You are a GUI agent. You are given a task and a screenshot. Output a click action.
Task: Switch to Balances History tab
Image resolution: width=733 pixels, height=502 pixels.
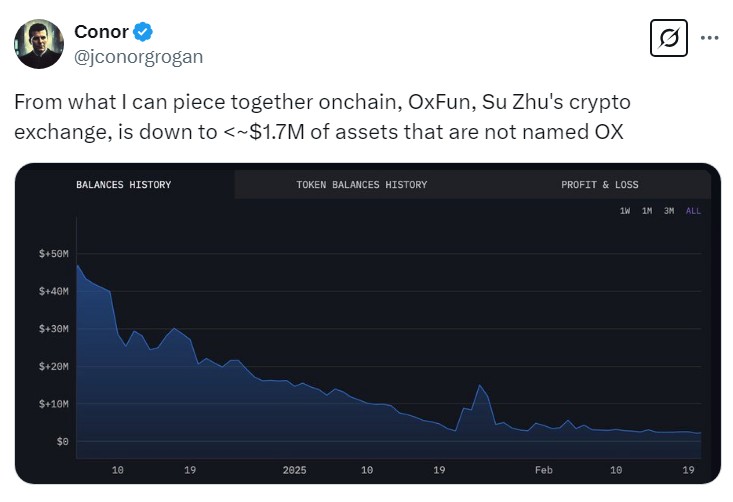tap(123, 185)
